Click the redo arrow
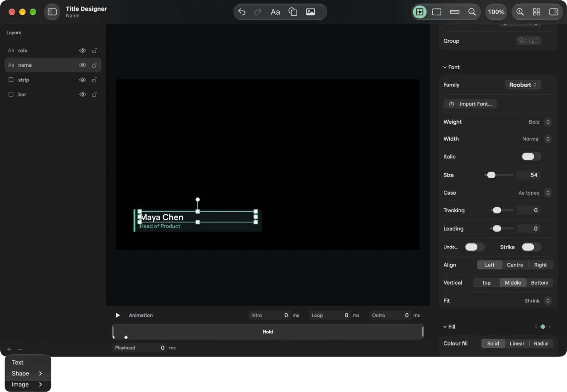Image resolution: width=567 pixels, height=392 pixels. coord(258,12)
